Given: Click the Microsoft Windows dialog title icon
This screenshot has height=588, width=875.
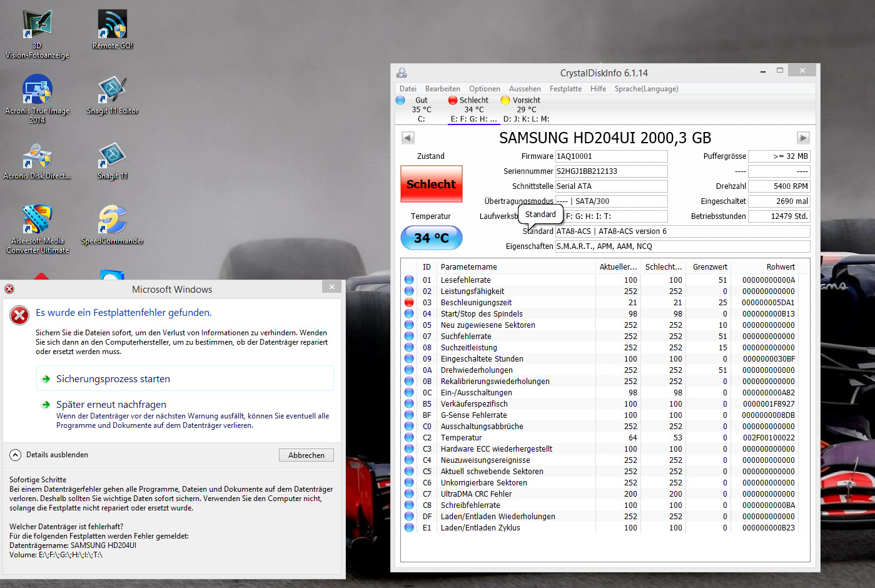Looking at the screenshot, I should click(x=9, y=289).
